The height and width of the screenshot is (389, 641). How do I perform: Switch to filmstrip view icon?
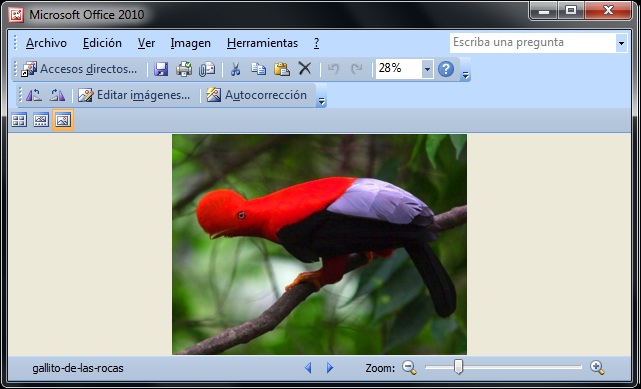(41, 120)
